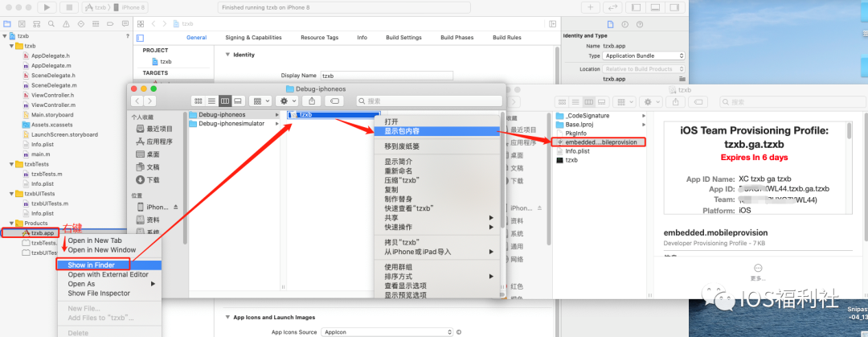This screenshot has height=337, width=868.
Task: Open related items grid in editor jump bar
Action: (141, 24)
